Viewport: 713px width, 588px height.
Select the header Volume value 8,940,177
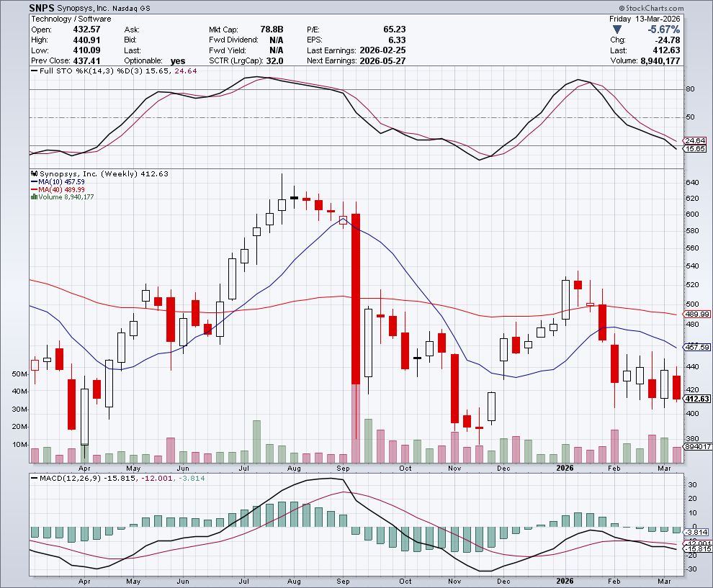660,61
